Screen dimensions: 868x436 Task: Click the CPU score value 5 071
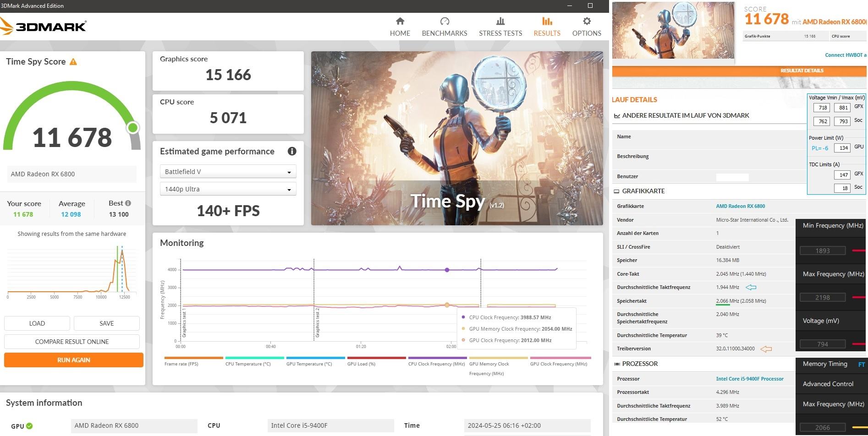[x=228, y=118]
